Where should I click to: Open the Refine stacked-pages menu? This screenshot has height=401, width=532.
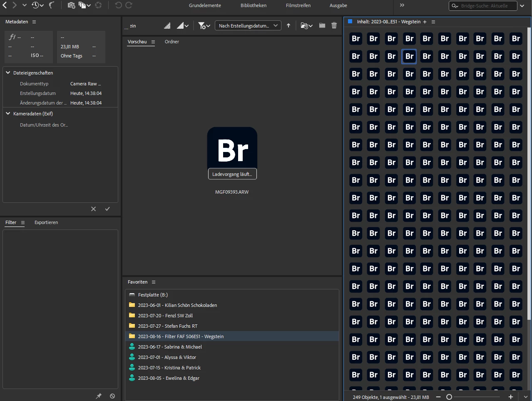(x=85, y=5)
